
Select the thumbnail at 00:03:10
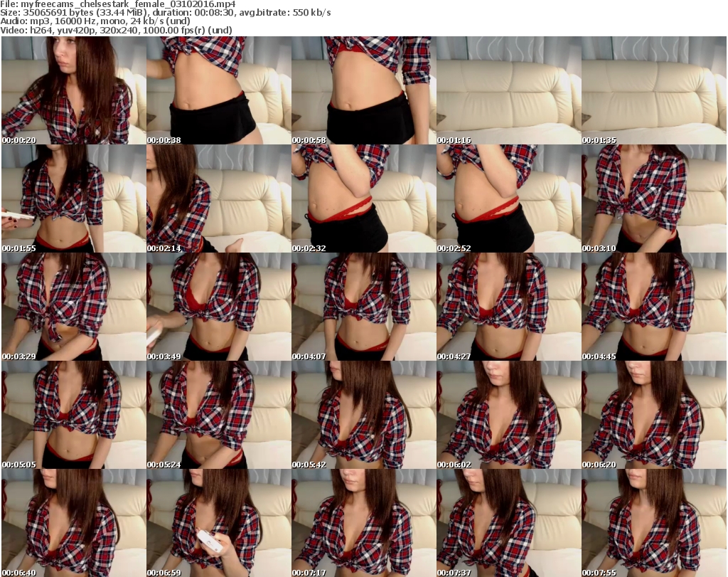click(654, 198)
